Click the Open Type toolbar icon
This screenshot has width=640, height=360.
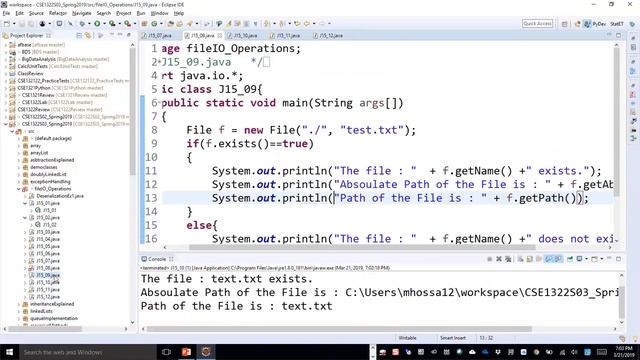point(171,24)
